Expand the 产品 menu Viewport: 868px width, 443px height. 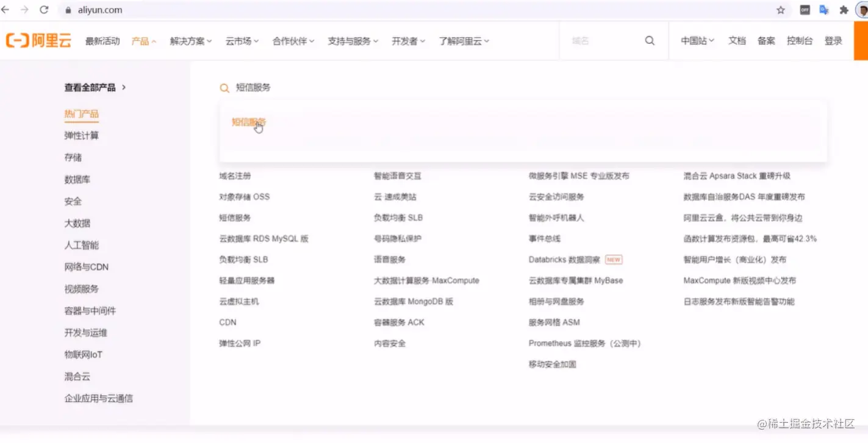pos(144,41)
